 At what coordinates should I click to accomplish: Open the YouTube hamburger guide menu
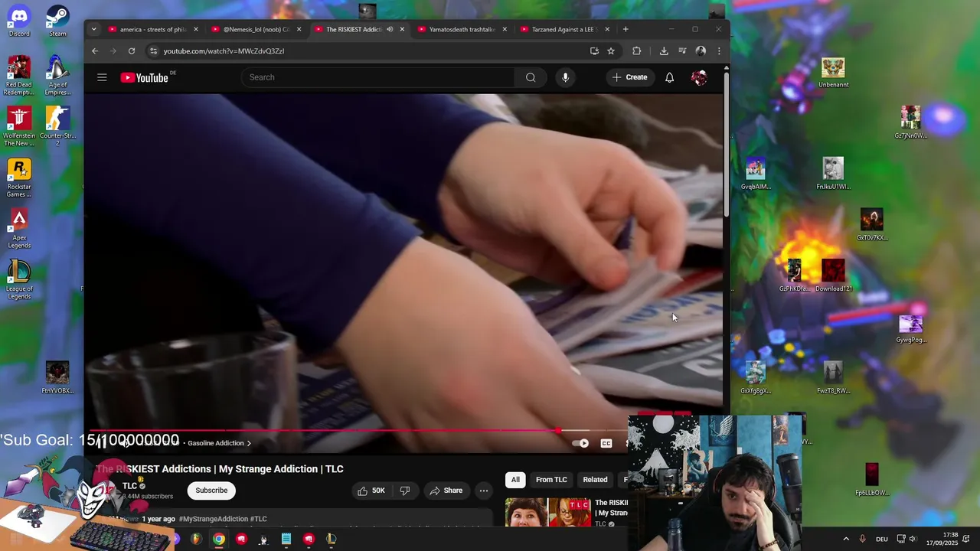[102, 77]
